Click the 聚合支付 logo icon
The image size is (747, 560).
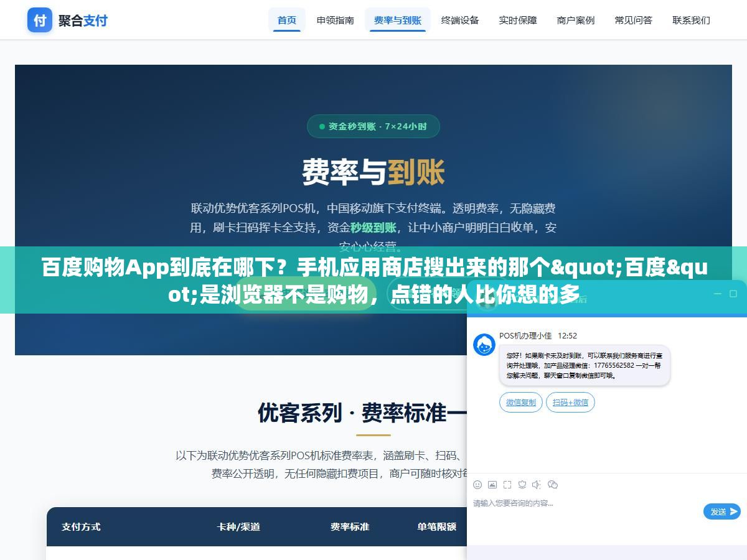(40, 20)
